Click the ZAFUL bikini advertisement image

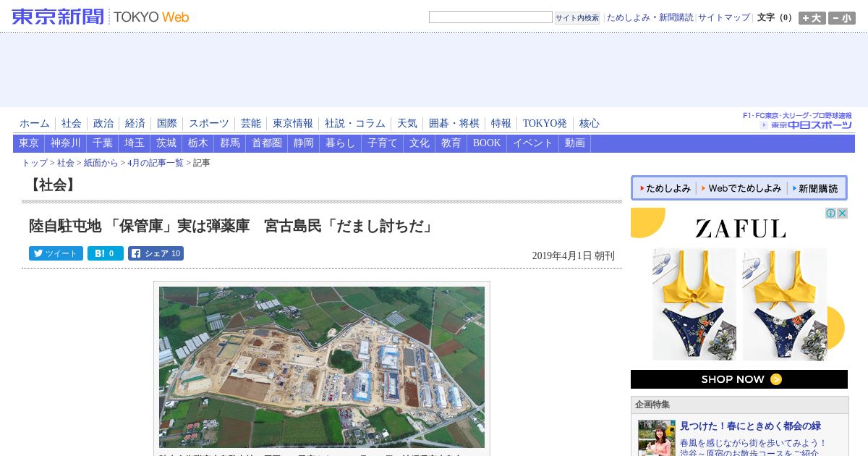coord(739,304)
